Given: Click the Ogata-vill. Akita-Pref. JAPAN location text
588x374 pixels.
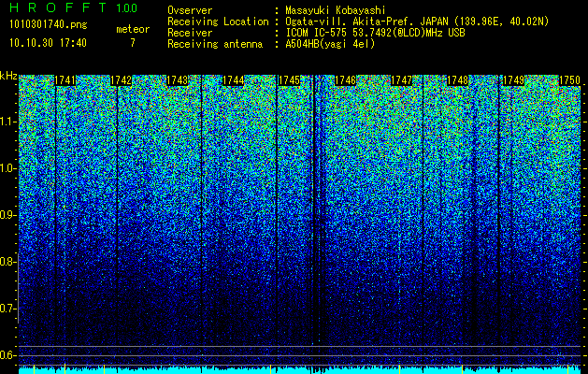Looking at the screenshot, I should click(417, 22).
